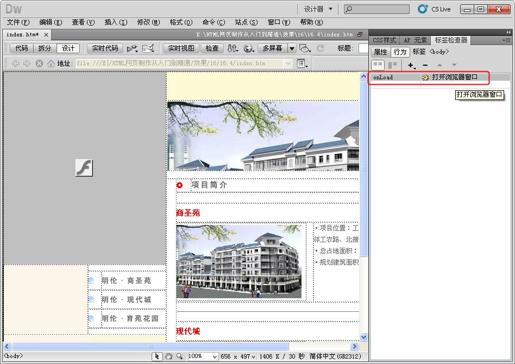Click the horizontal scrollbar right arrow in the design view

355,347
